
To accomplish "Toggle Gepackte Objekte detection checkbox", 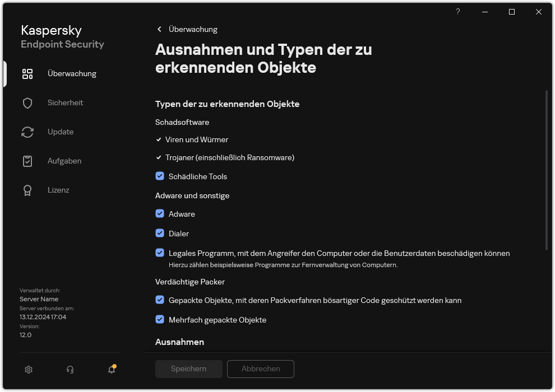I will 160,300.
